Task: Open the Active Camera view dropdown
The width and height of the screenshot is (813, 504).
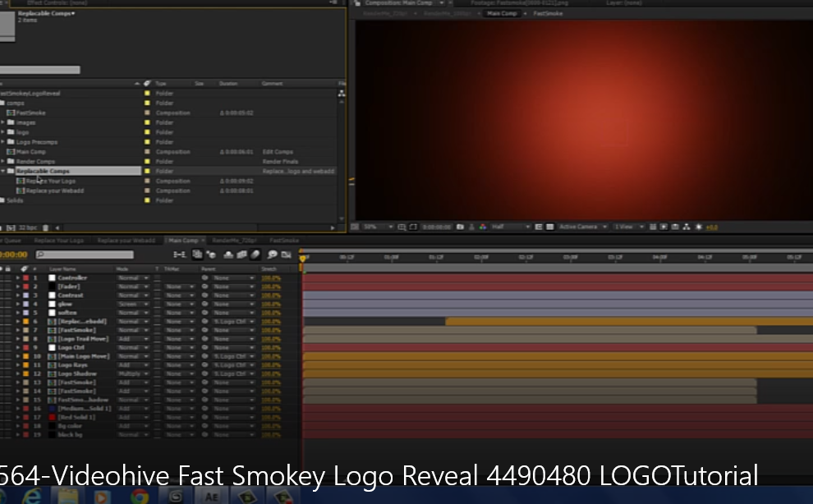Action: coord(583,227)
